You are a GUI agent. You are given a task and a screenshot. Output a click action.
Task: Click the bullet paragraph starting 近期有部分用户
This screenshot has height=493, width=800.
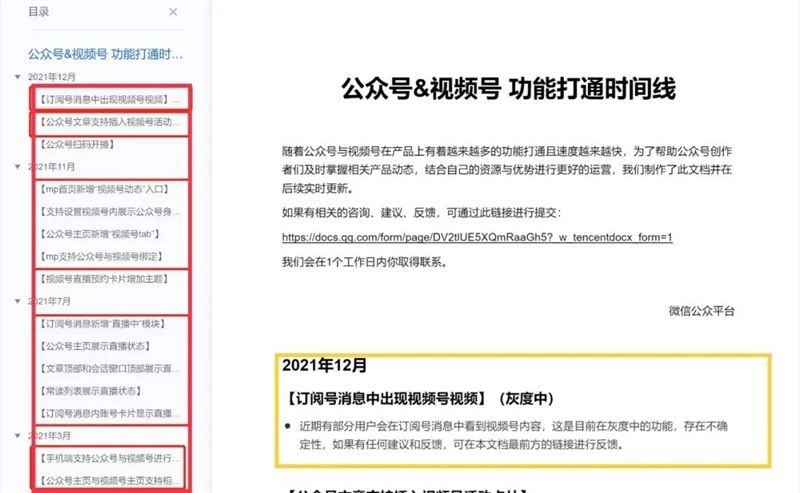pos(513,435)
